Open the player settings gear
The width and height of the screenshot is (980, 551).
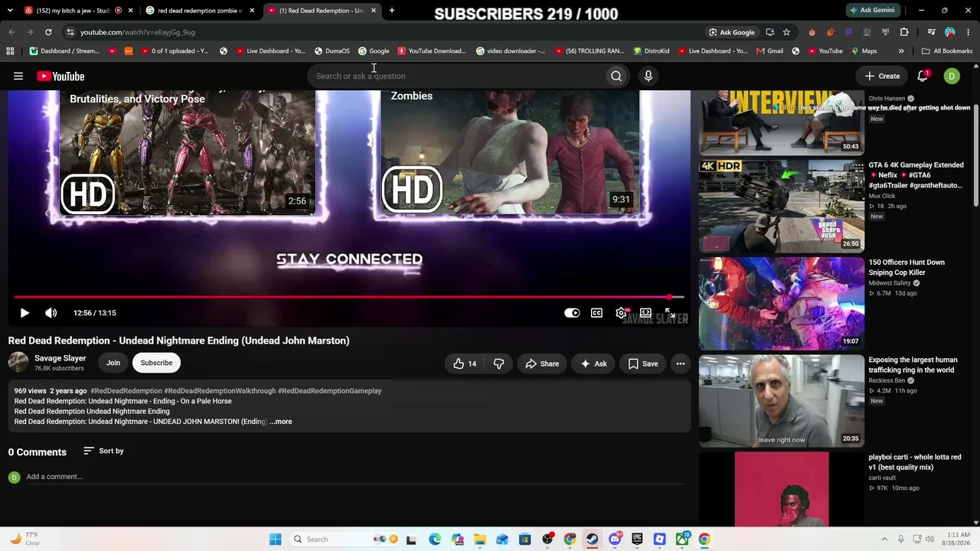(x=621, y=313)
